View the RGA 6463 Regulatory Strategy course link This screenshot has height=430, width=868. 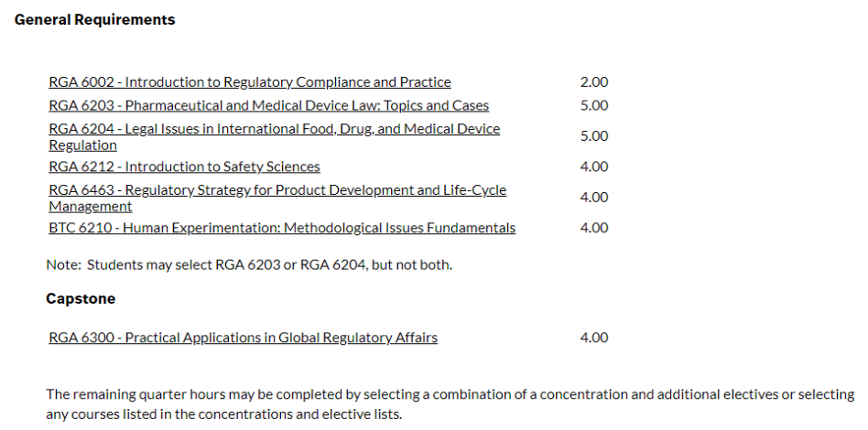(277, 190)
